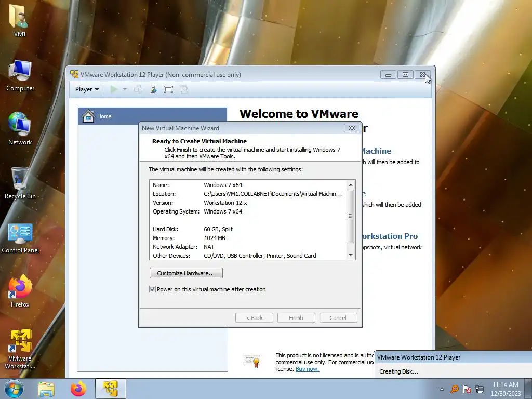Close the New Virtual Machine Wizard dialog
Viewport: 532px width, 399px height.
tap(352, 128)
